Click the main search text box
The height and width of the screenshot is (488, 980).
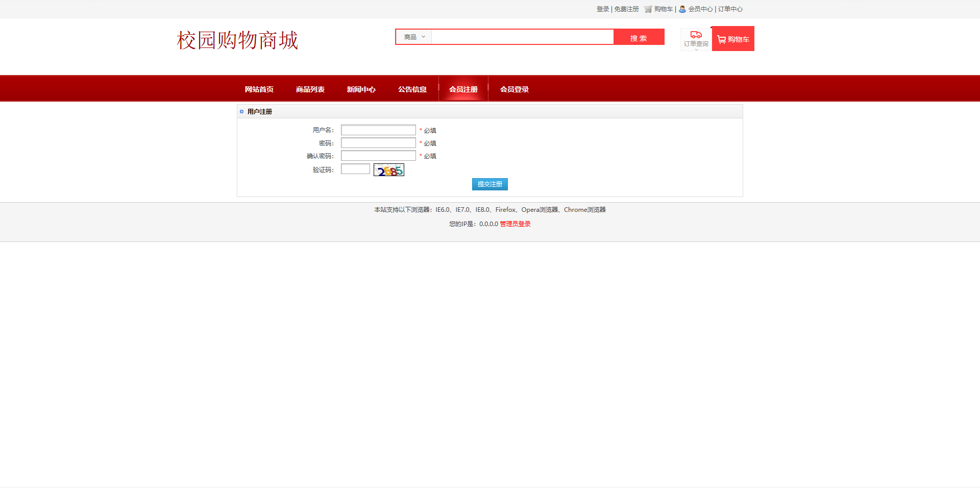click(522, 37)
